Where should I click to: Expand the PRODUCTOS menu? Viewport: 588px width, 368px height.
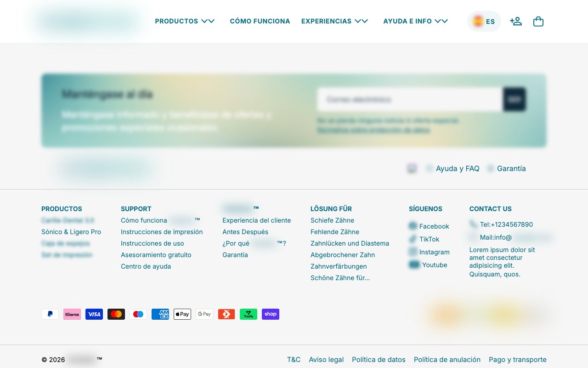pyautogui.click(x=185, y=21)
